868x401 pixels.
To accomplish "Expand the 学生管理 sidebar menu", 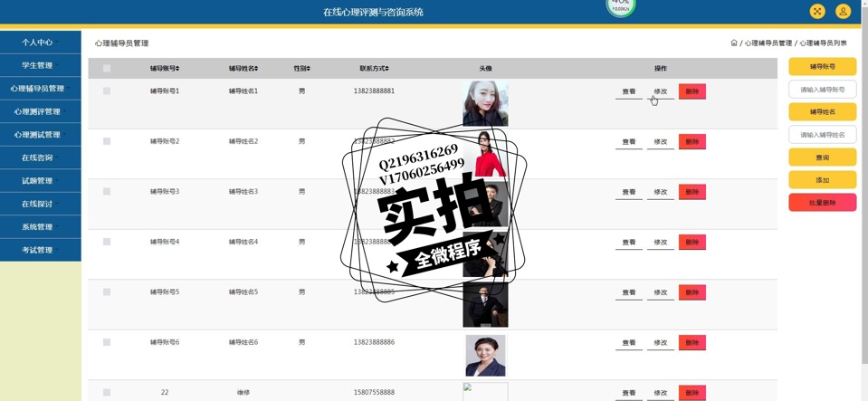I will (41, 65).
